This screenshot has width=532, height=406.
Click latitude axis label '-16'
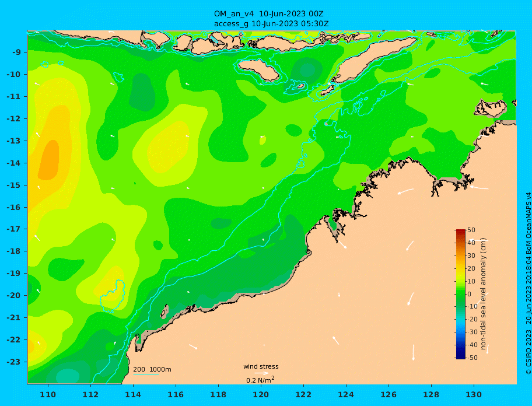pyautogui.click(x=13, y=207)
